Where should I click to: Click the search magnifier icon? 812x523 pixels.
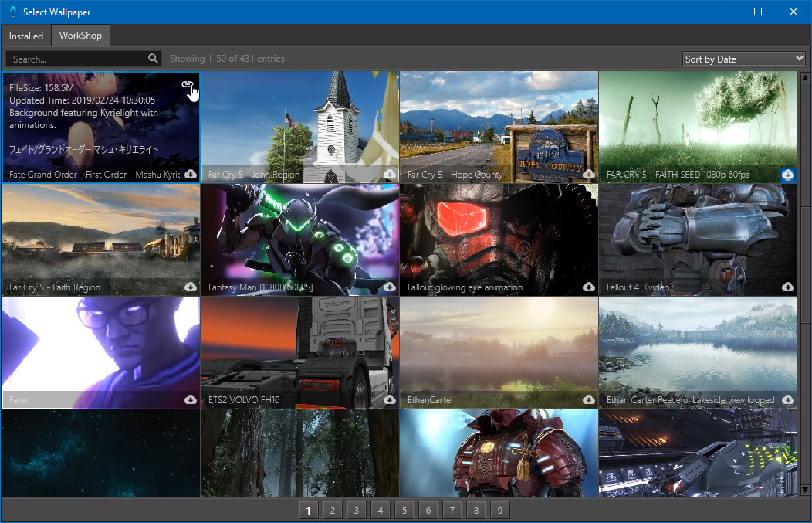click(153, 59)
